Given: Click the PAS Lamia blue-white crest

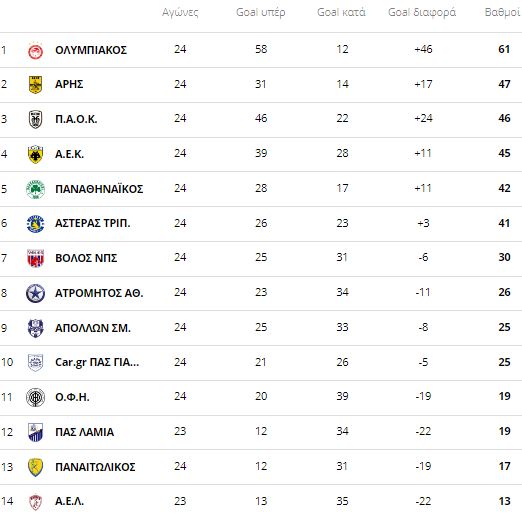Looking at the screenshot, I should (35, 432).
